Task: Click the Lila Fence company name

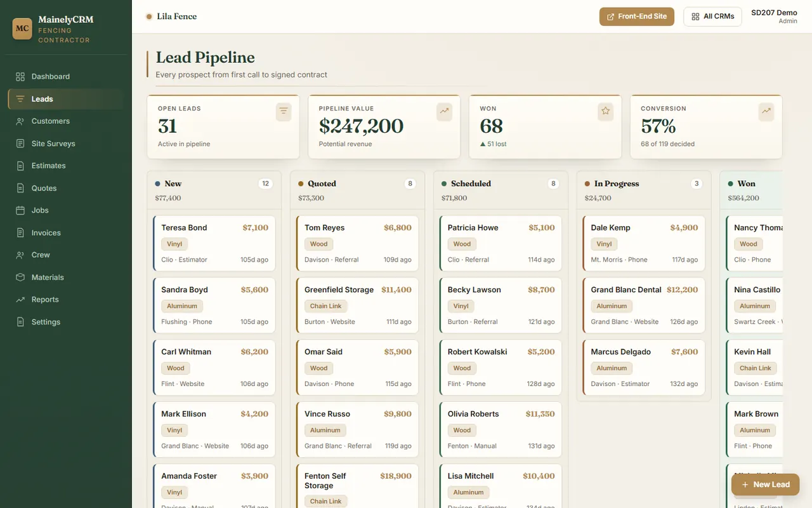Action: (176, 17)
